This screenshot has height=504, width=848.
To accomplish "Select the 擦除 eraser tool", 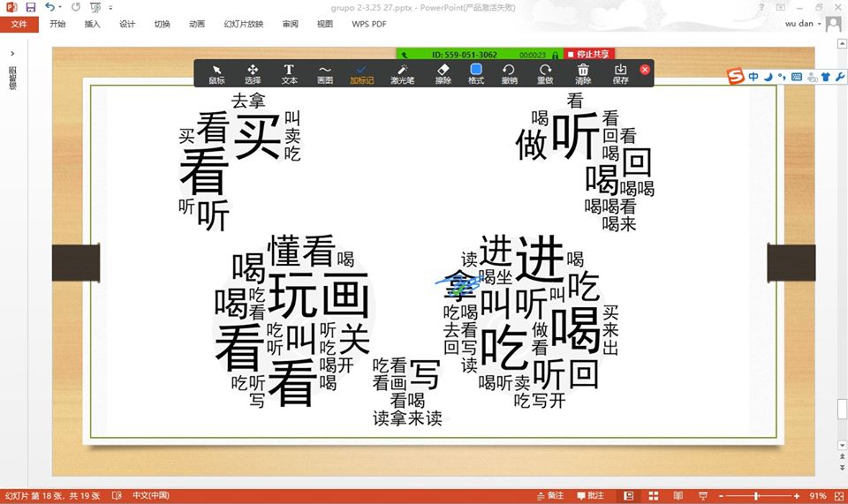I will pos(443,74).
